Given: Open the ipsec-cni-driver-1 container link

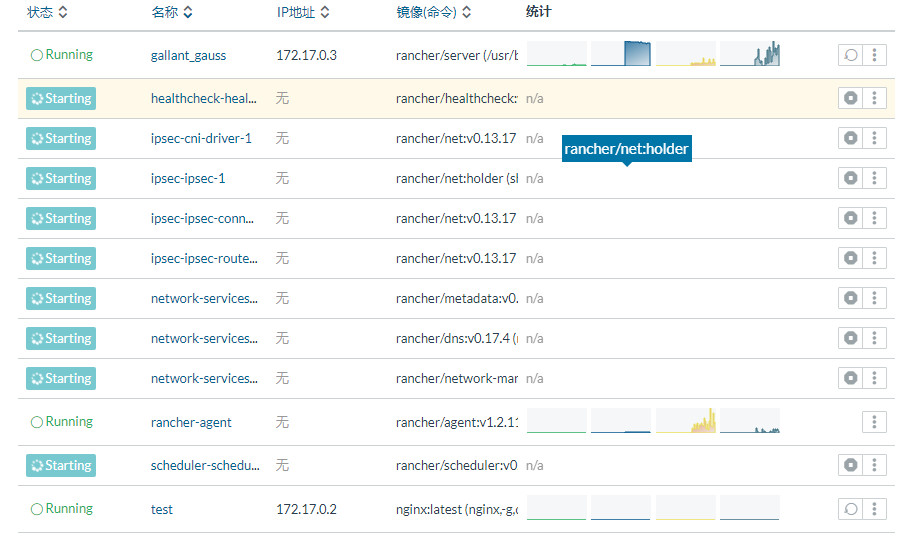Looking at the screenshot, I should (201, 139).
